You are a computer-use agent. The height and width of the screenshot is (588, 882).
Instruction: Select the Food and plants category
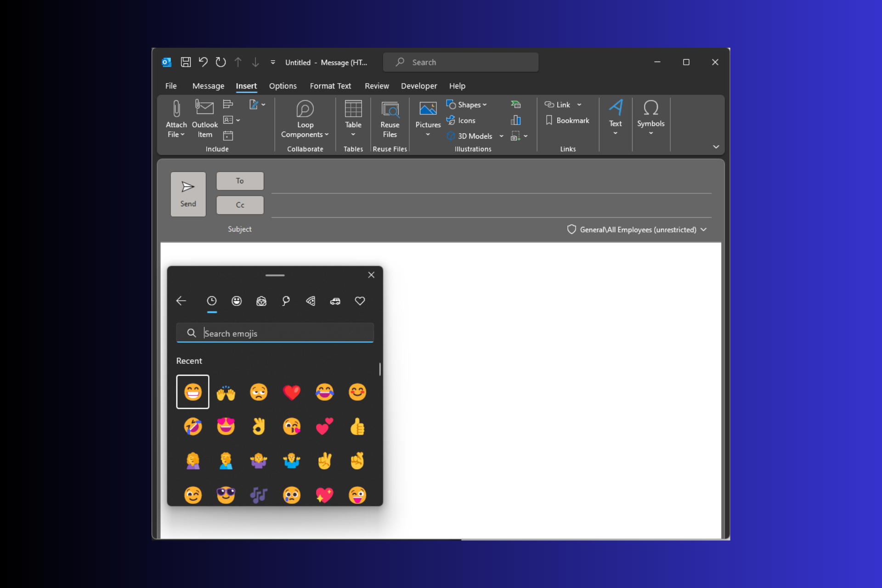coord(311,301)
